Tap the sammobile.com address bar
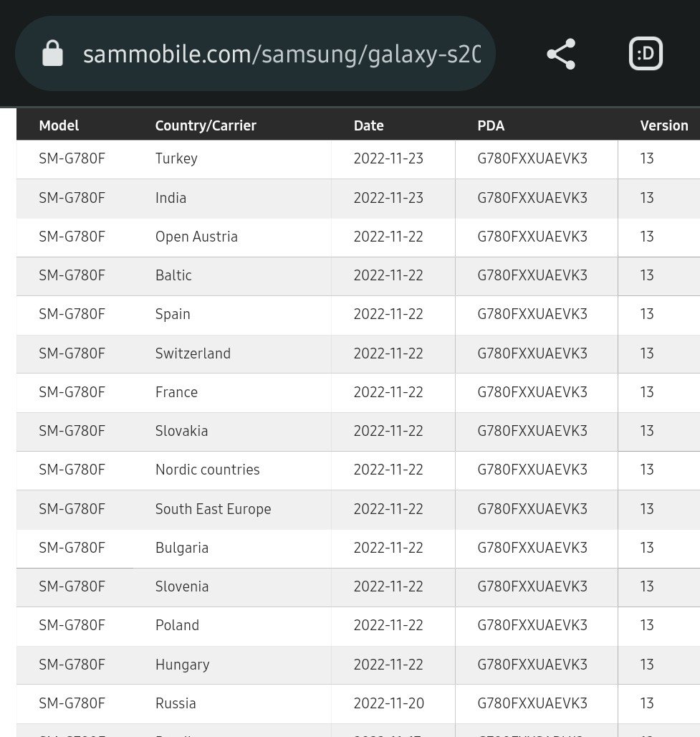Screen dimensions: 700x737 [281, 54]
